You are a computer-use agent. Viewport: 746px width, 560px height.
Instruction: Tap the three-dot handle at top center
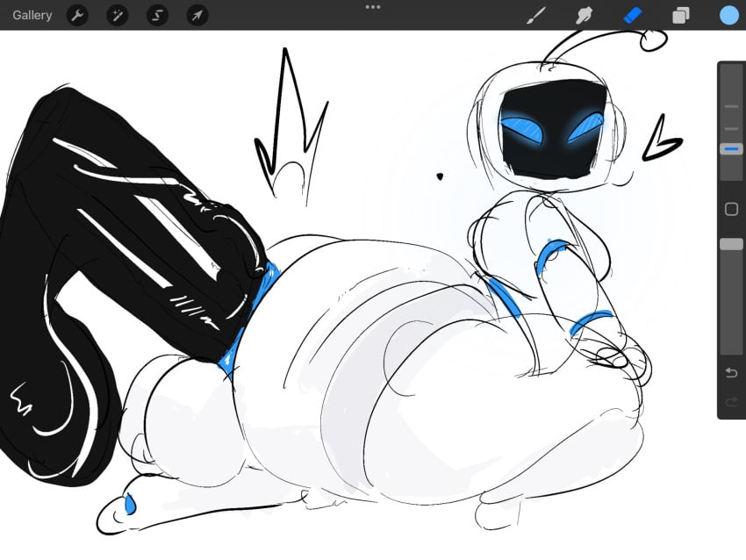click(x=373, y=7)
